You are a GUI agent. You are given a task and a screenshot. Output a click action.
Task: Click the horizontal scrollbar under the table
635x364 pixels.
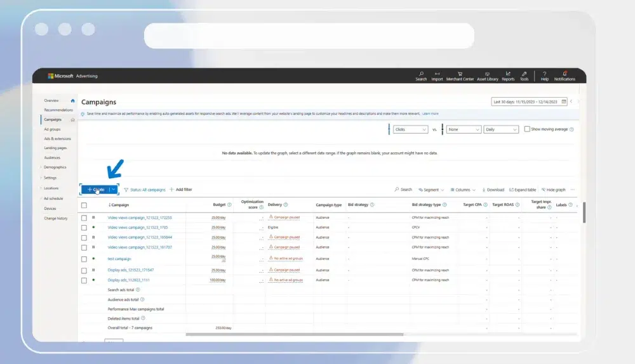pyautogui.click(x=295, y=334)
